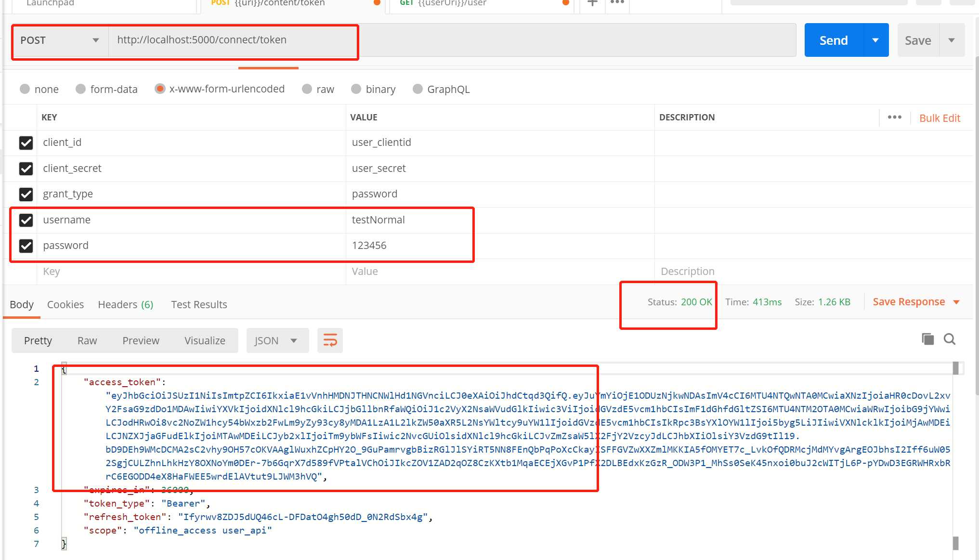Image resolution: width=979 pixels, height=560 pixels.
Task: Click the request URL field
Action: 452,40
